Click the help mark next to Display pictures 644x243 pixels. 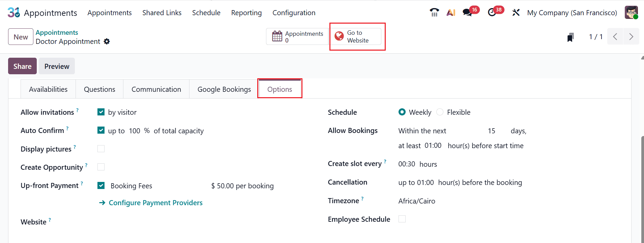tap(75, 147)
